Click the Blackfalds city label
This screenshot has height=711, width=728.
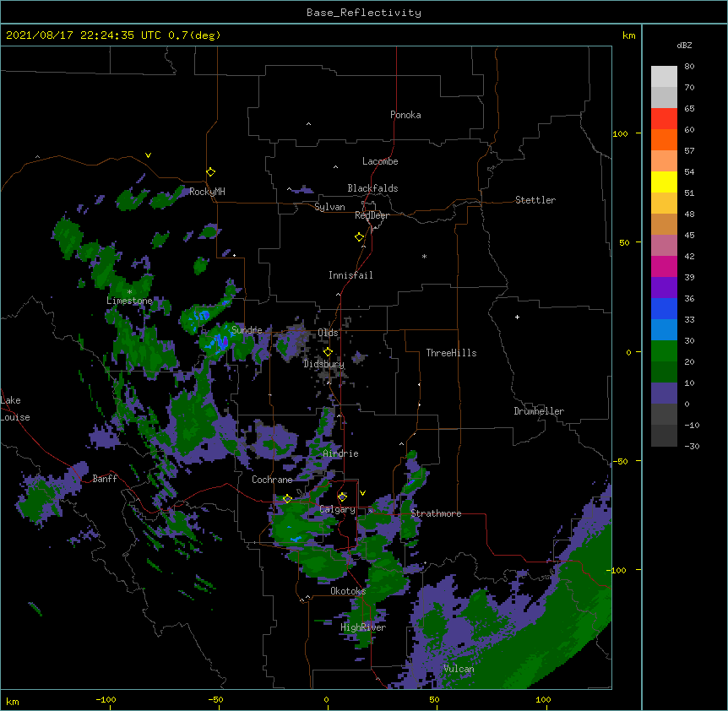(372, 188)
